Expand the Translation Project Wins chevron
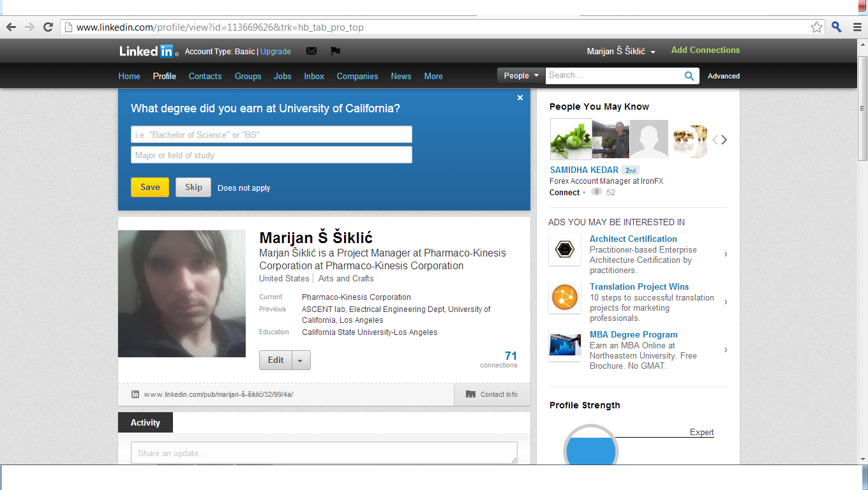Image resolution: width=868 pixels, height=490 pixels. pyautogui.click(x=725, y=302)
